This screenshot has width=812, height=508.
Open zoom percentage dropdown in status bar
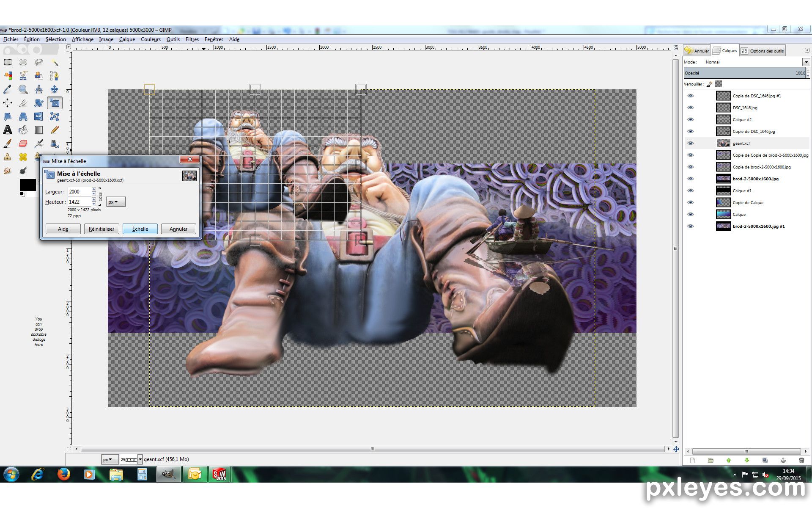pos(140,459)
